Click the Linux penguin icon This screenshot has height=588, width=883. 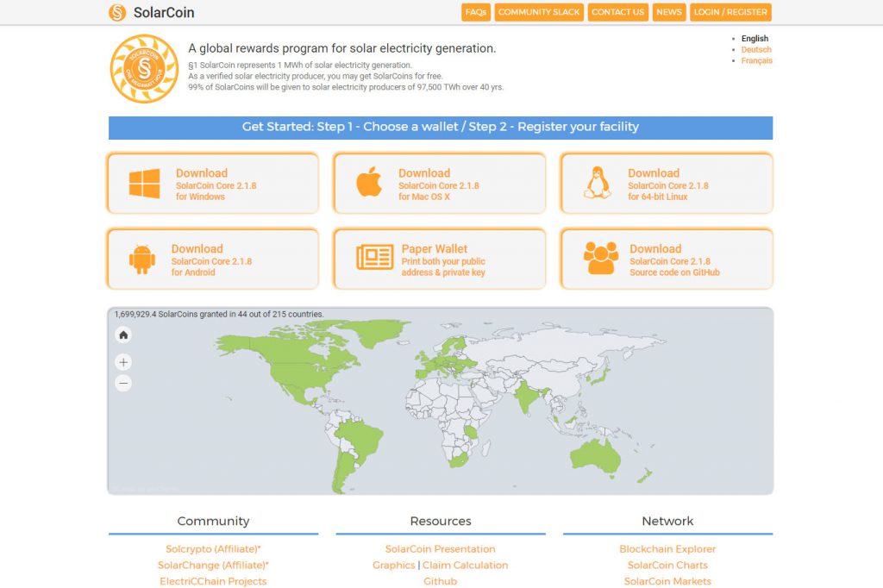tap(598, 183)
